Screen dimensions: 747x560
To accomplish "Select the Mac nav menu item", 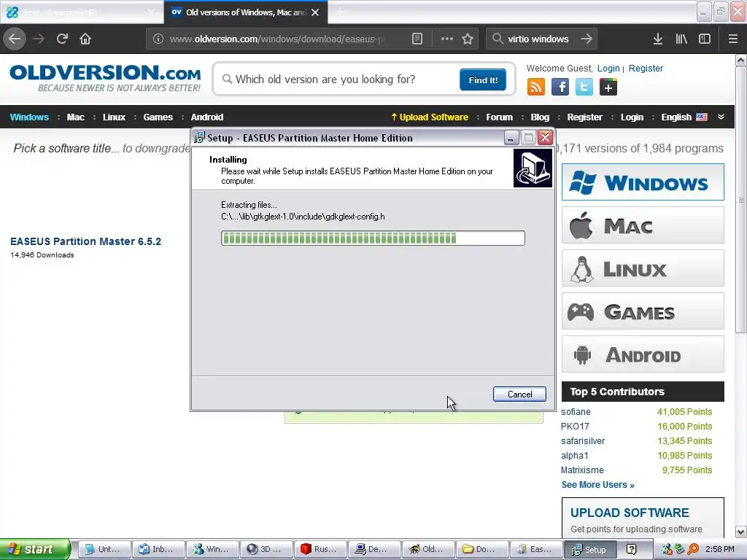I will point(75,117).
